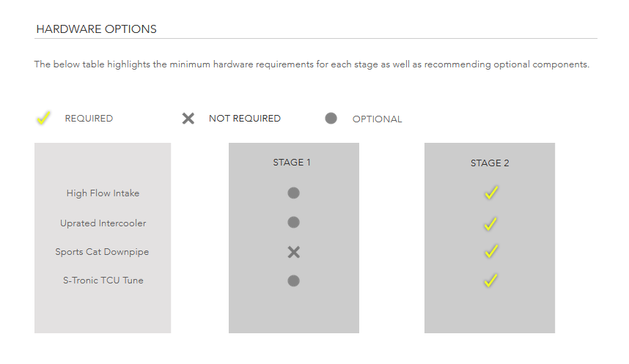The height and width of the screenshot is (364, 629).
Task: Click Stage 2 Sports Cat Downpipe checkmark
Action: click(491, 251)
